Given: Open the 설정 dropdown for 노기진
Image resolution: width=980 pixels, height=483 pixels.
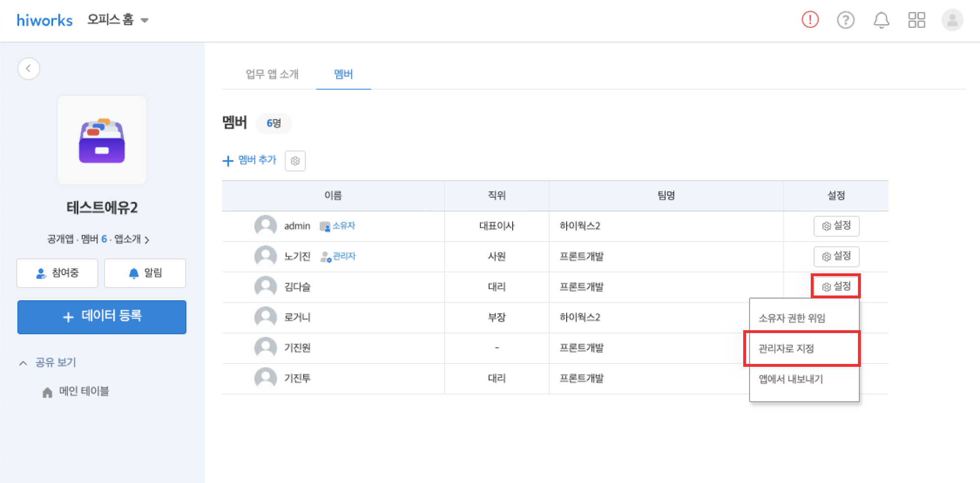Looking at the screenshot, I should [836, 256].
